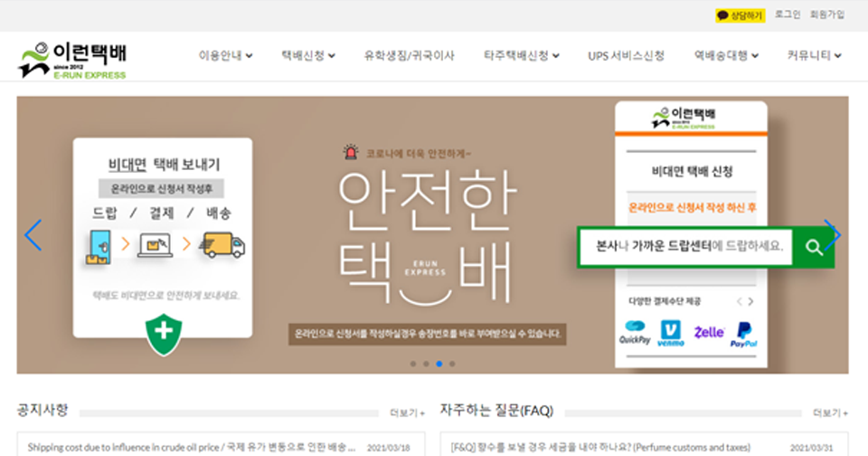
Task: Click the 로그인 link
Action: coord(788,15)
